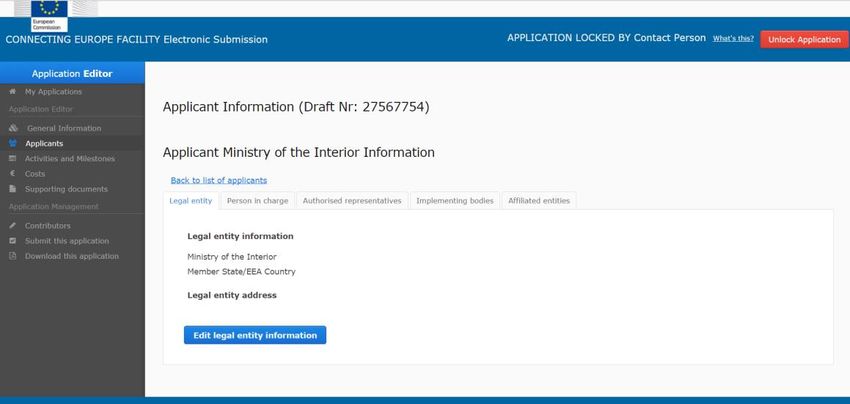This screenshot has height=404, width=850.
Task: Open the Implementing bodies tab
Action: (x=455, y=201)
